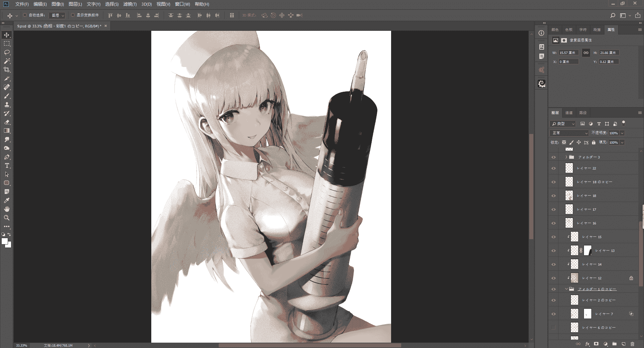The width and height of the screenshot is (644, 348).
Task: Select the Eyedropper tool
Action: 7,200
